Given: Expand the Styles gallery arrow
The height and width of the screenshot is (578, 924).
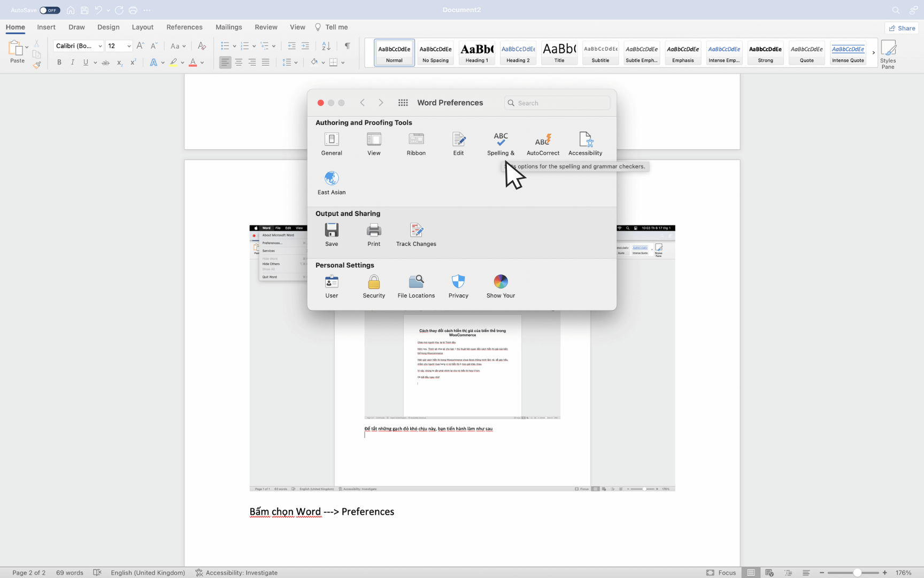Looking at the screenshot, I should (873, 52).
